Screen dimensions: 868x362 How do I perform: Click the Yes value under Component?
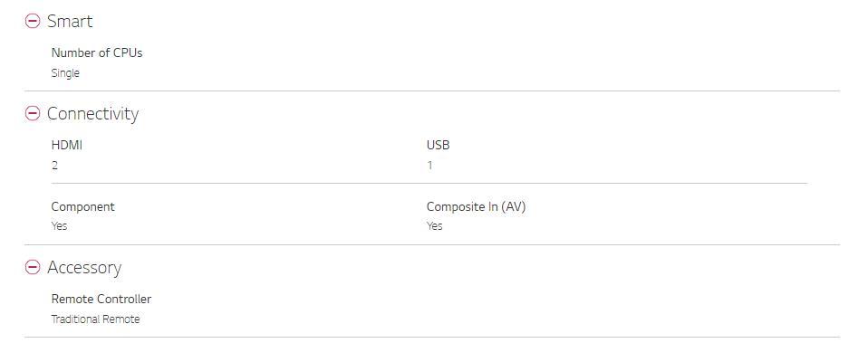tap(59, 226)
